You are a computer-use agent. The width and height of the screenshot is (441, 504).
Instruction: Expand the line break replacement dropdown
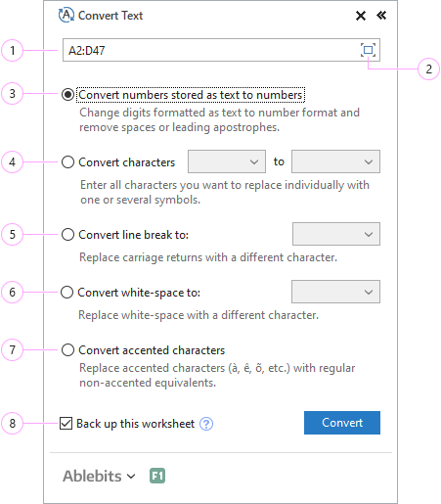tap(336, 234)
